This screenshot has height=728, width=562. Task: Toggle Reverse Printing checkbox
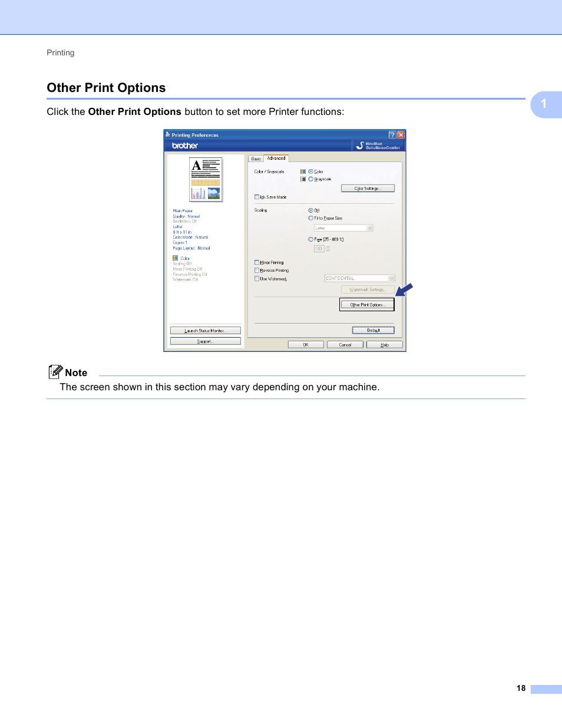(257, 271)
